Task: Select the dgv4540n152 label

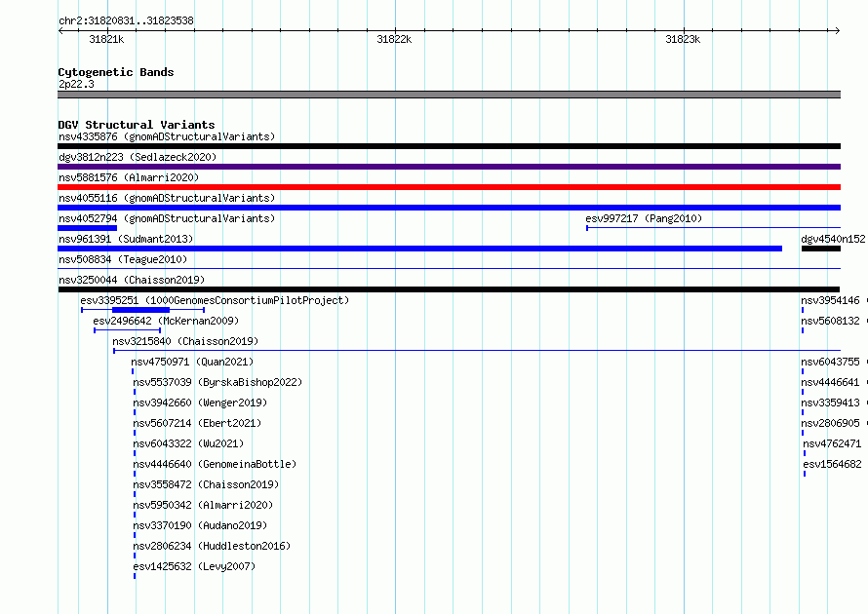Action: click(833, 239)
